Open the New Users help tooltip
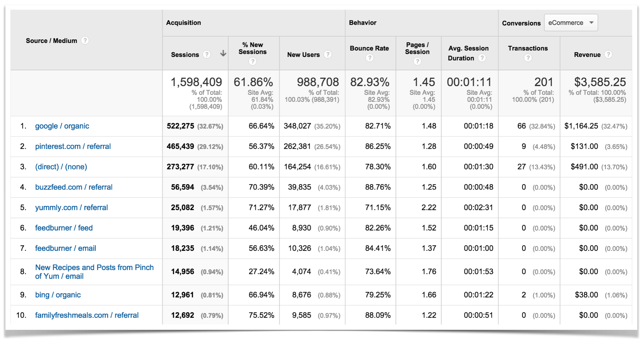644x346 pixels. pyautogui.click(x=328, y=54)
